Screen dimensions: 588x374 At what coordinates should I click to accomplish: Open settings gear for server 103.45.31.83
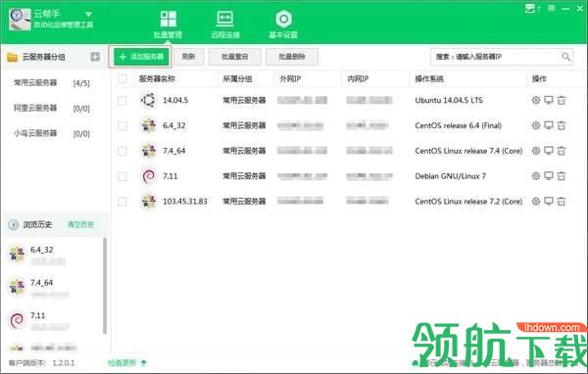click(536, 202)
